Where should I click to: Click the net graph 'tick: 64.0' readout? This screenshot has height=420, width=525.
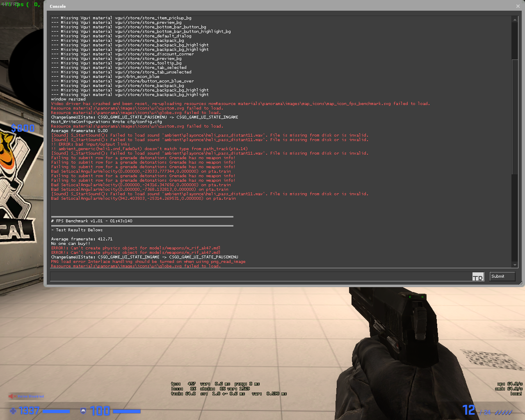click(x=183, y=394)
